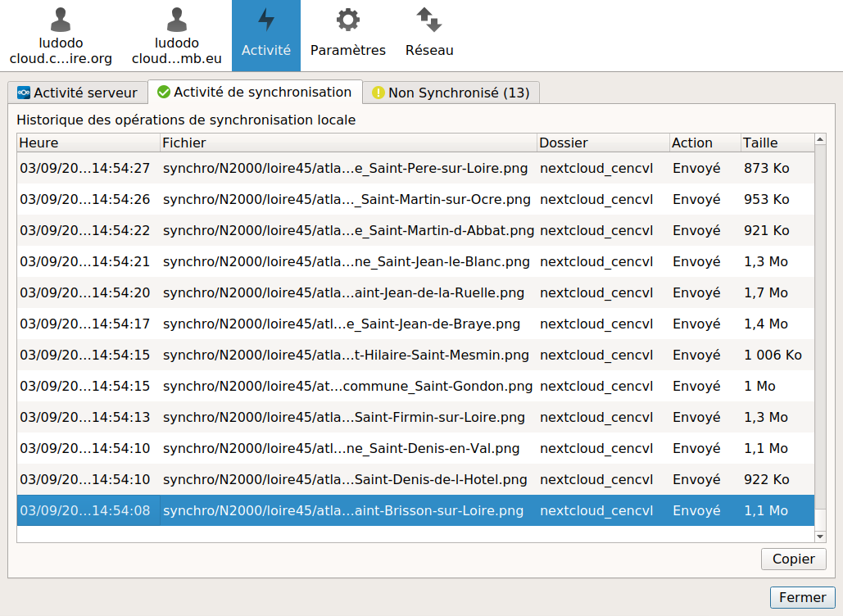Viewport: 843px width, 616px height.
Task: Switch to Activité de synchronisation tab
Action: tap(255, 92)
